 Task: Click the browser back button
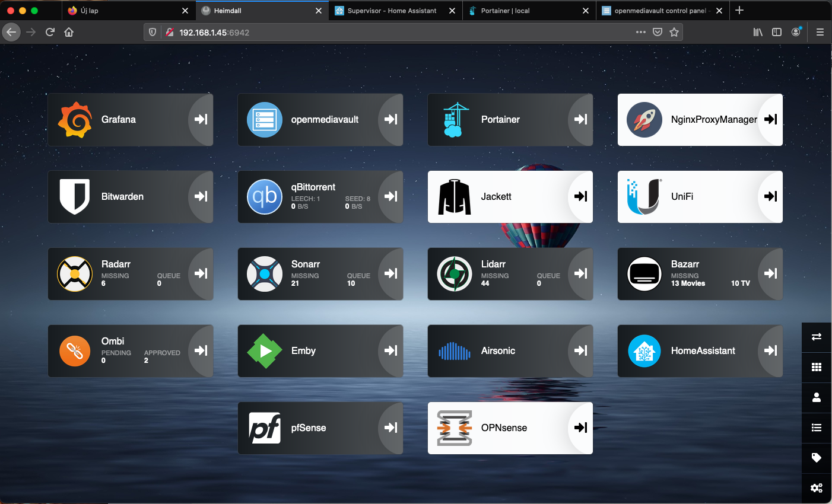11,32
